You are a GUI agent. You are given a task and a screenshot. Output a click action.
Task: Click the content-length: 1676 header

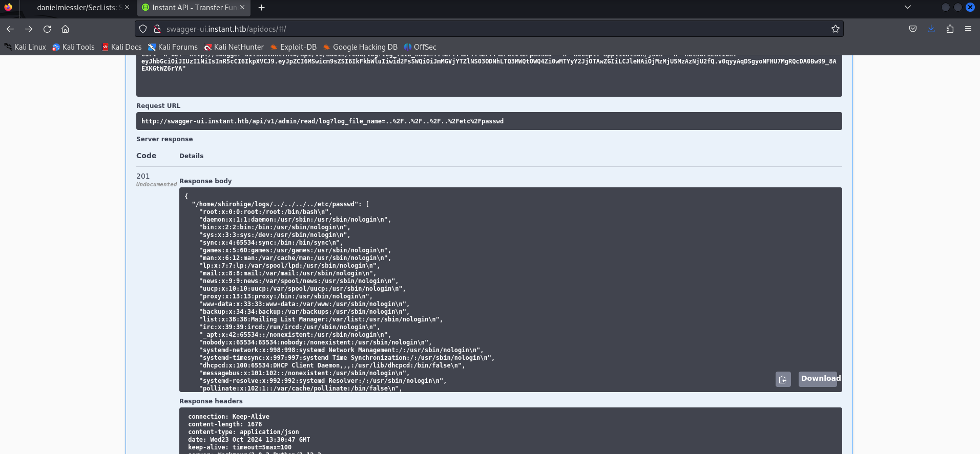(225, 424)
